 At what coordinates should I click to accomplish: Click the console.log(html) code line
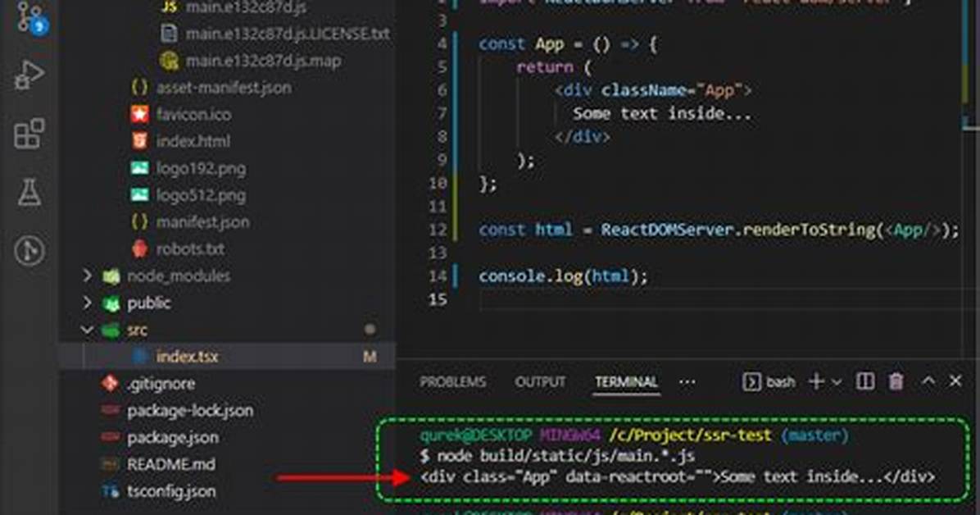point(563,276)
